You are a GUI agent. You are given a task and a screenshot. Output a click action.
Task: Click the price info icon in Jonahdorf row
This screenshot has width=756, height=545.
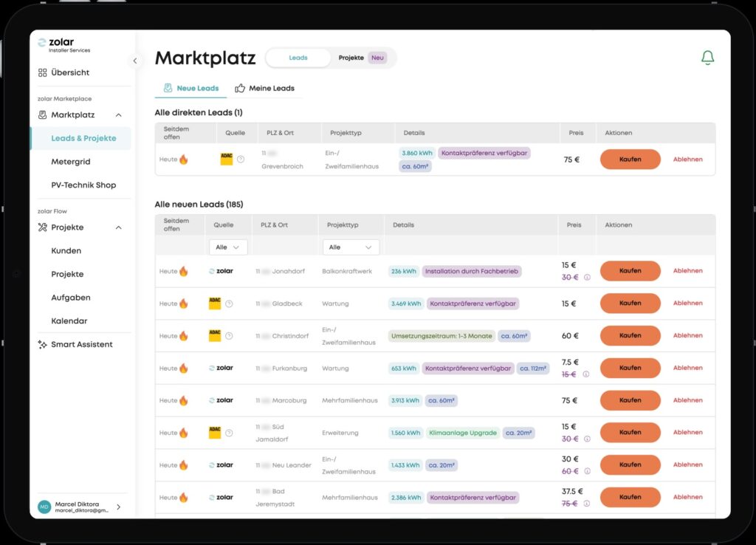[x=587, y=278]
